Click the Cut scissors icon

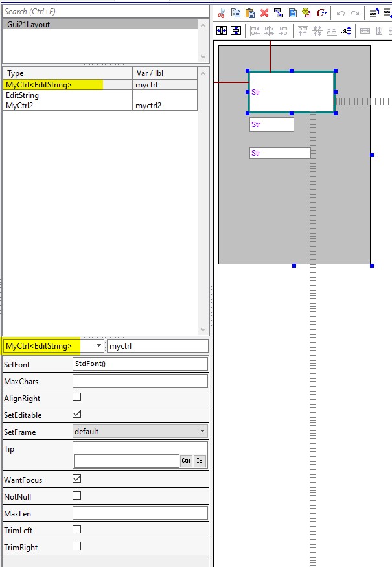point(222,13)
